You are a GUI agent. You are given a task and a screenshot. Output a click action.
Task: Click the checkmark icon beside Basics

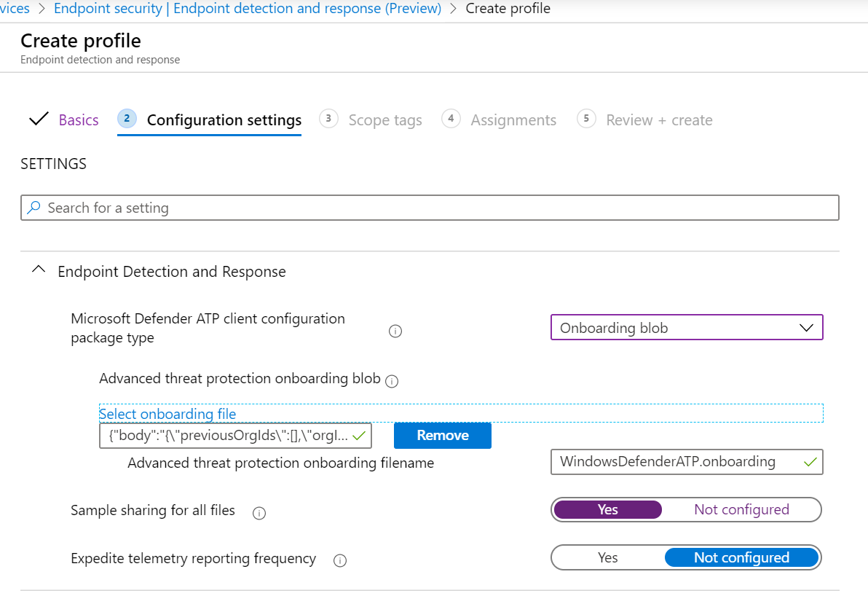click(x=39, y=119)
